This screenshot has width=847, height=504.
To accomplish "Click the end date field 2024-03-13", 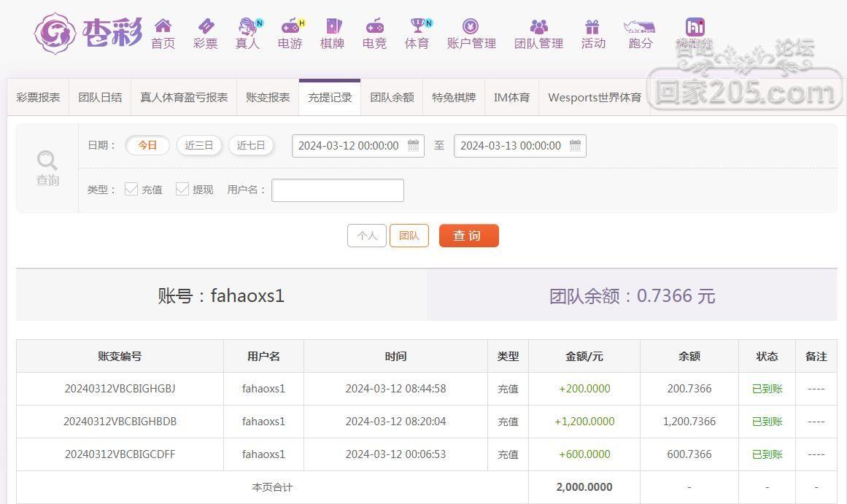I will tap(510, 146).
